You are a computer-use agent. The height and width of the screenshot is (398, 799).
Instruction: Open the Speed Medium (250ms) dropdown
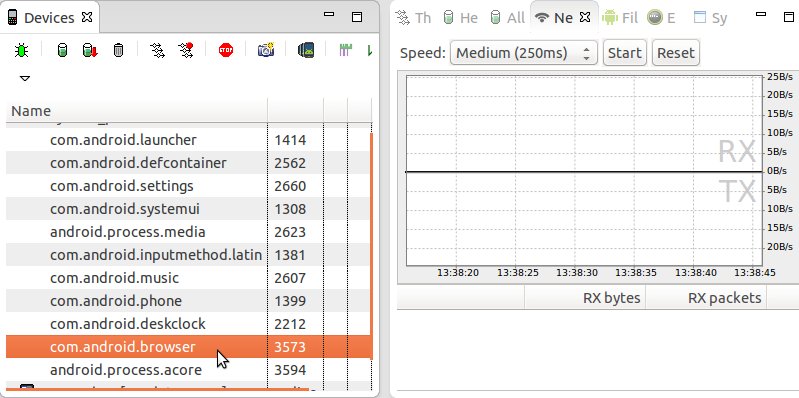(x=523, y=52)
